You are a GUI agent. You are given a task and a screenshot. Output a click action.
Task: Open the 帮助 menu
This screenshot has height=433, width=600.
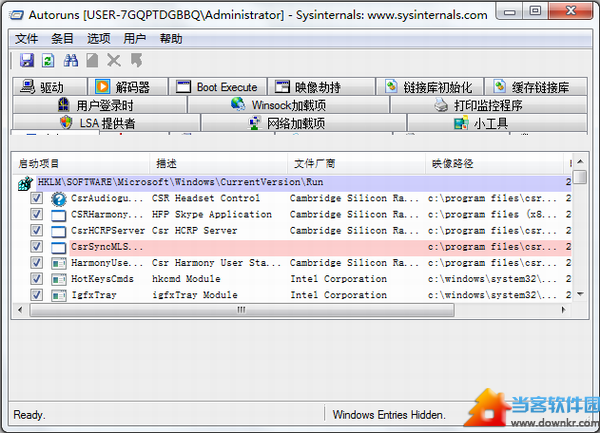click(x=171, y=39)
